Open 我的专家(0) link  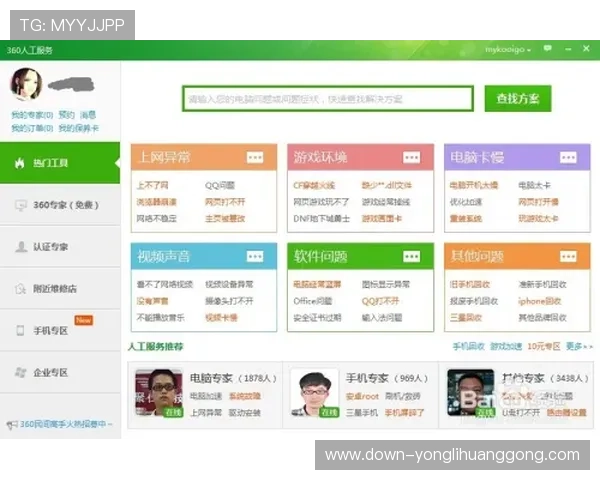(32, 115)
